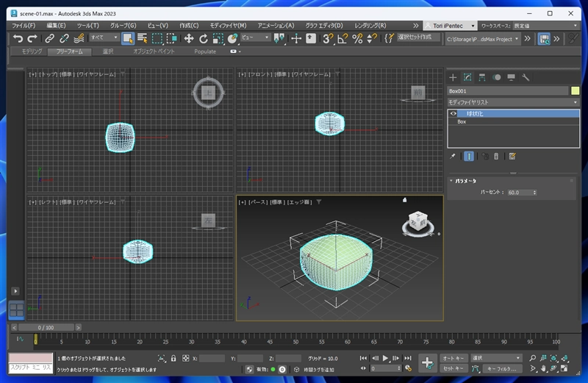
Task: Toggle Show End Result button
Action: [469, 157]
